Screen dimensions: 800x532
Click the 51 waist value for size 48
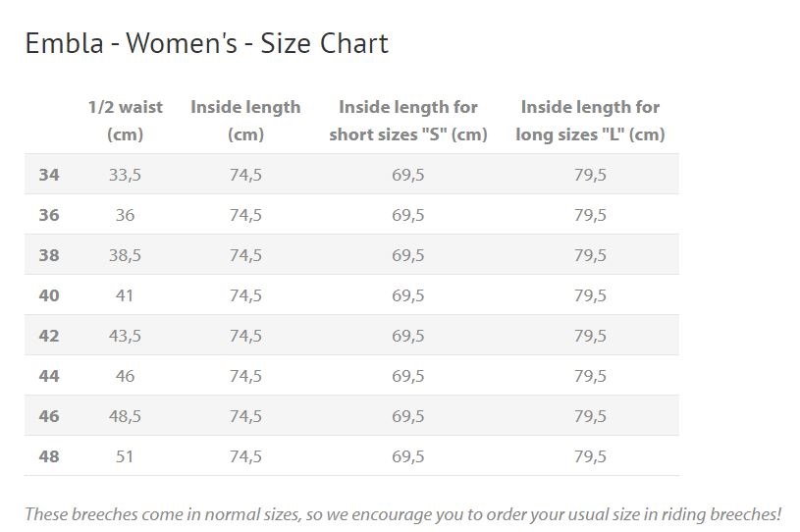tap(125, 456)
